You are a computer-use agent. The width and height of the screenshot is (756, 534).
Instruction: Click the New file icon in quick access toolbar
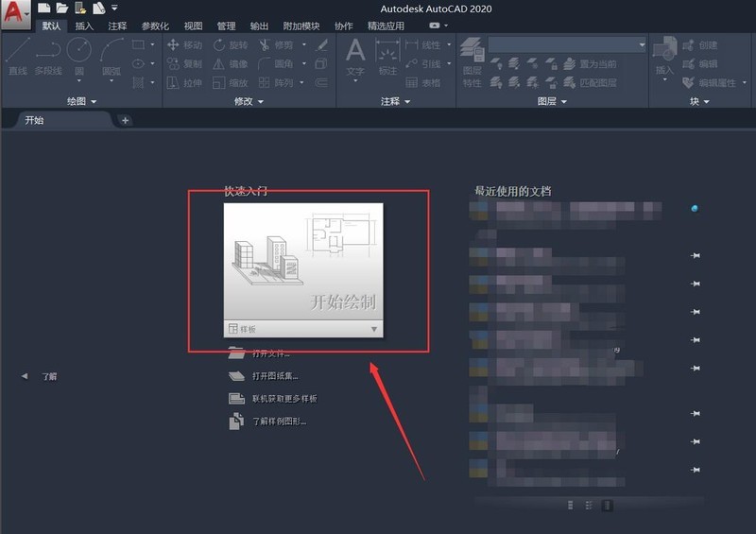pyautogui.click(x=43, y=8)
